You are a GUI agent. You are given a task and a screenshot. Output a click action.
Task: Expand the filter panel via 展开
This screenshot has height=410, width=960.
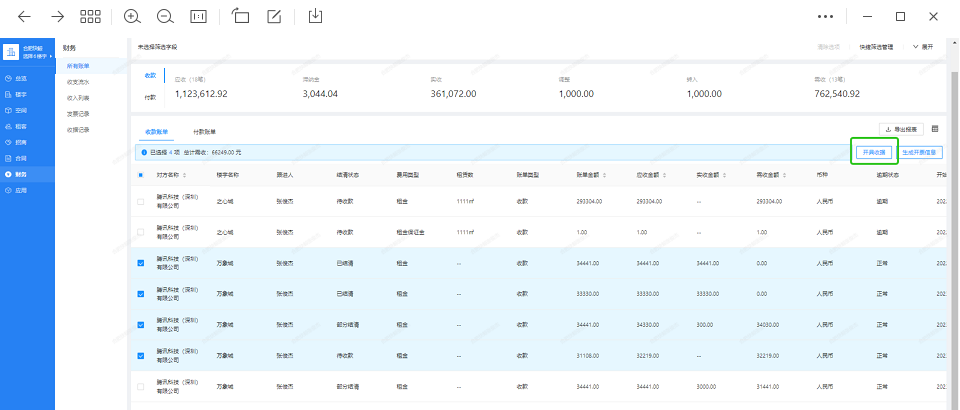click(921, 47)
